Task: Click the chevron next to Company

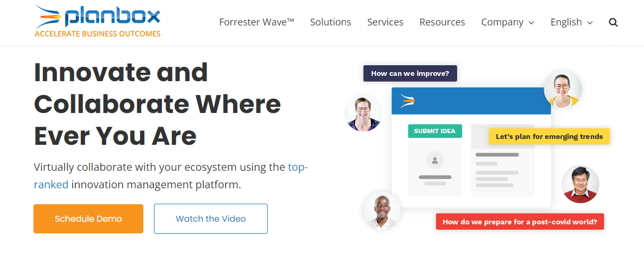Action: coord(531,23)
